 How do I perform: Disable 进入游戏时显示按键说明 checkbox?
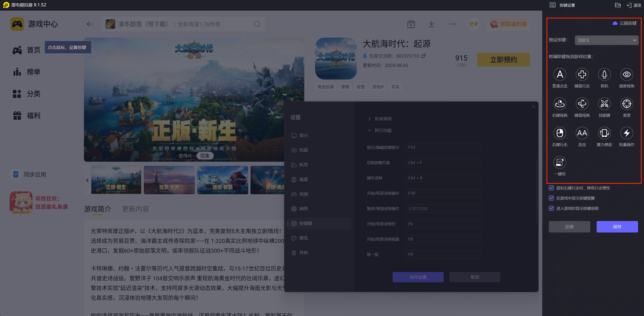coord(551,208)
